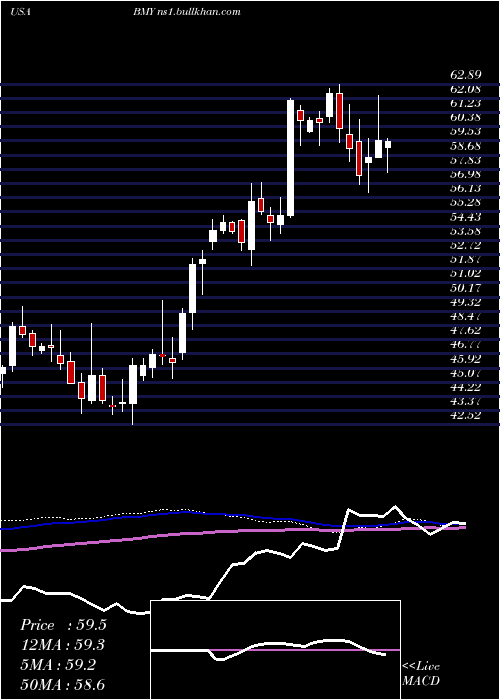The image size is (500, 700).
Task: Click the 12MA : 59.3 readout
Action: coord(63,645)
